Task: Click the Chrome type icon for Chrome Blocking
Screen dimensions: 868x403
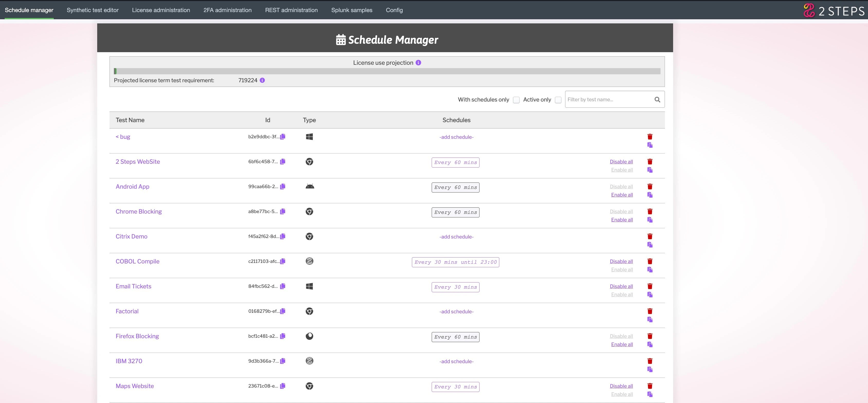Action: click(309, 212)
